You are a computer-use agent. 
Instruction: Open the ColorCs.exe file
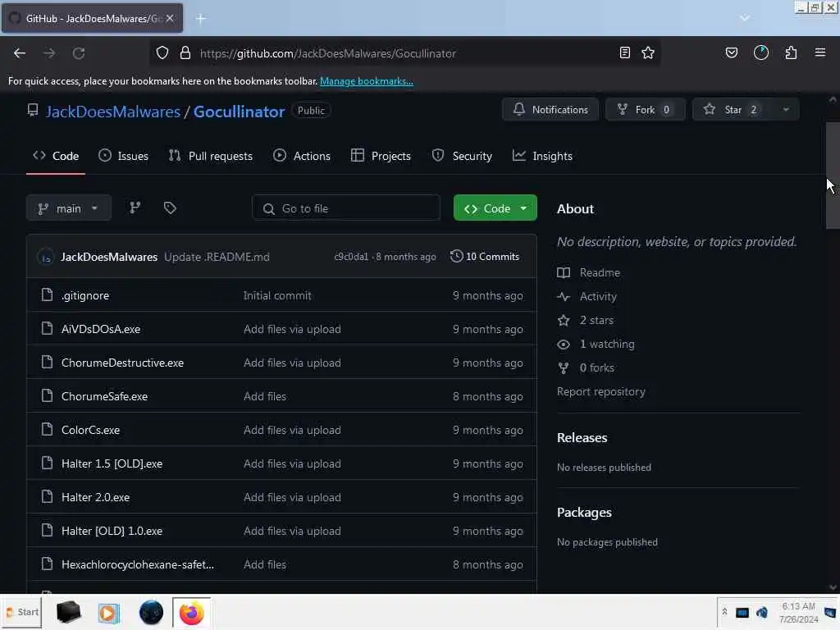90,430
